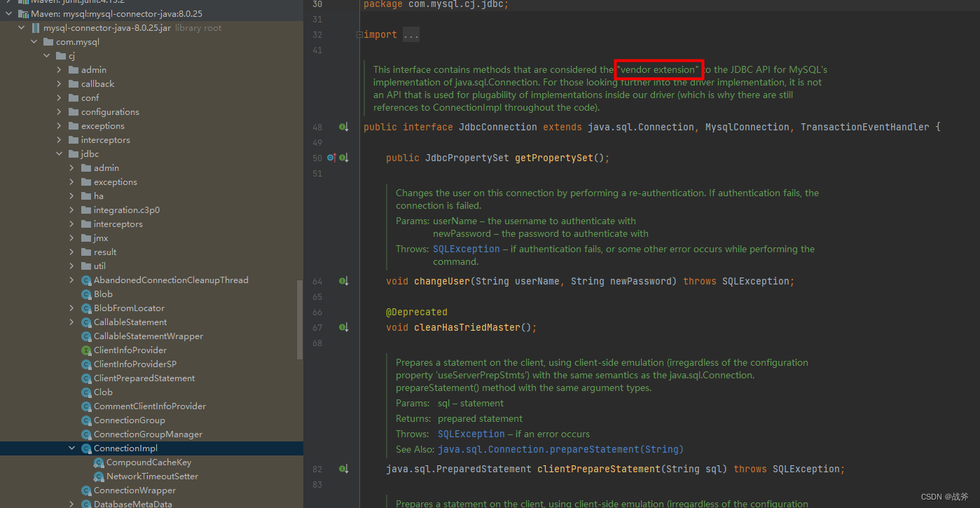Click the JdbcConnection interface name
The width and height of the screenshot is (980, 508).
498,127
